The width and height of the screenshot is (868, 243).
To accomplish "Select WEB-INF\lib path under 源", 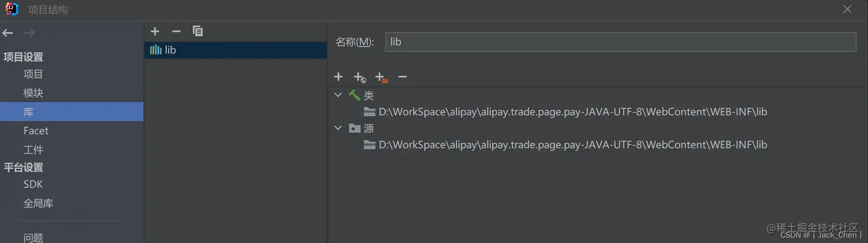I will pyautogui.click(x=573, y=145).
